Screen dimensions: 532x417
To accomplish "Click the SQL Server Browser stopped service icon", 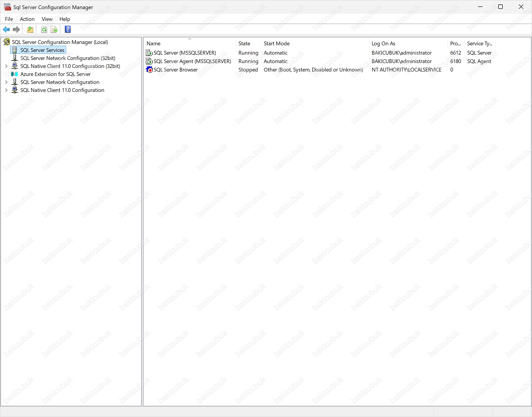I will pyautogui.click(x=149, y=69).
